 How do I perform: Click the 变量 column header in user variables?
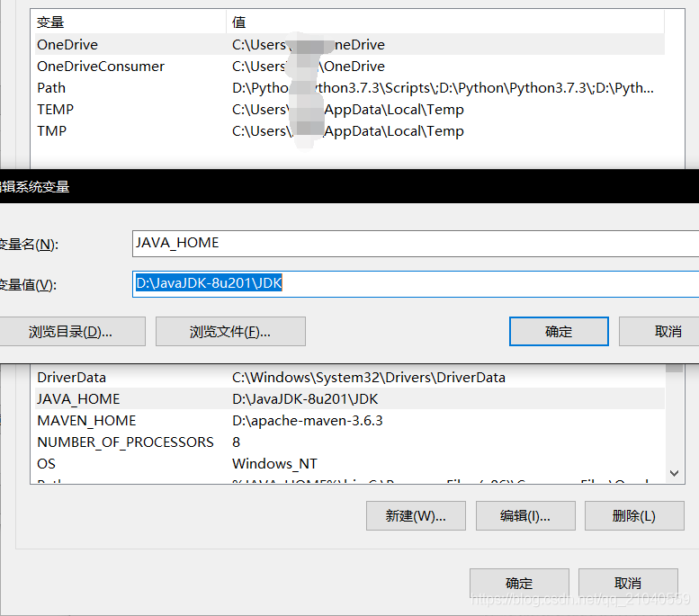[130, 22]
